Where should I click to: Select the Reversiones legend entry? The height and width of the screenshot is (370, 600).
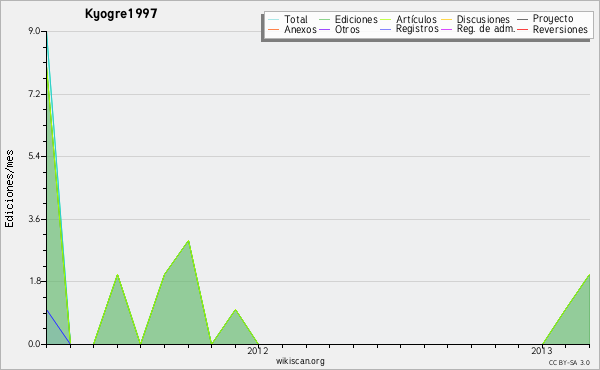coord(560,29)
